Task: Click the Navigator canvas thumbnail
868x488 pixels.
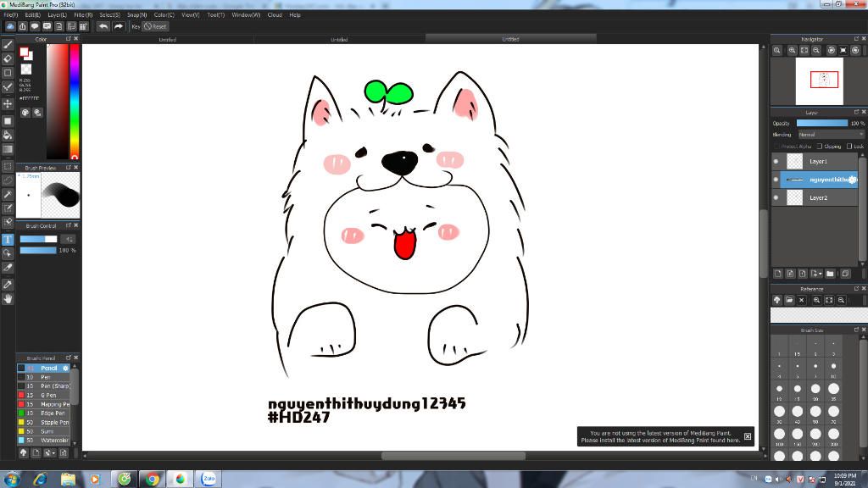Action: click(820, 81)
